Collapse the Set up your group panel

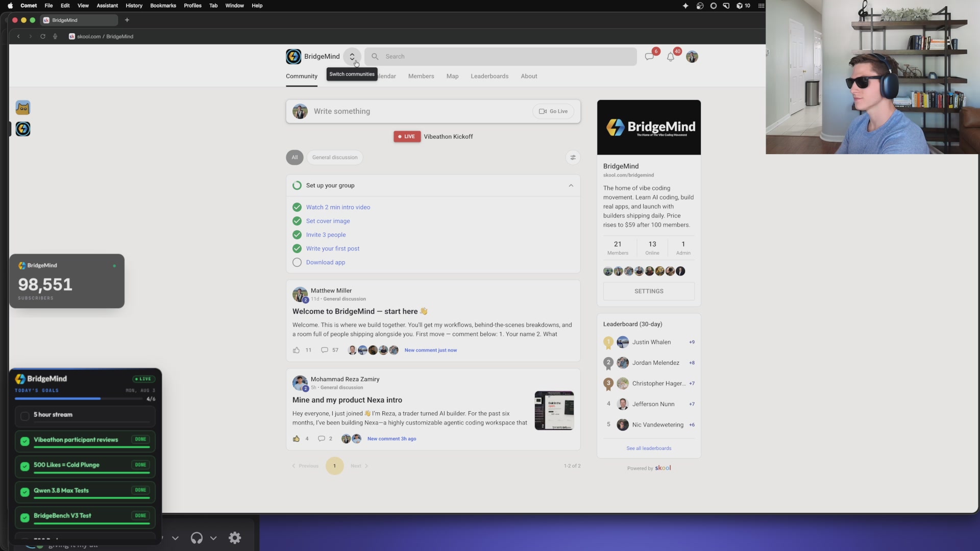(571, 186)
